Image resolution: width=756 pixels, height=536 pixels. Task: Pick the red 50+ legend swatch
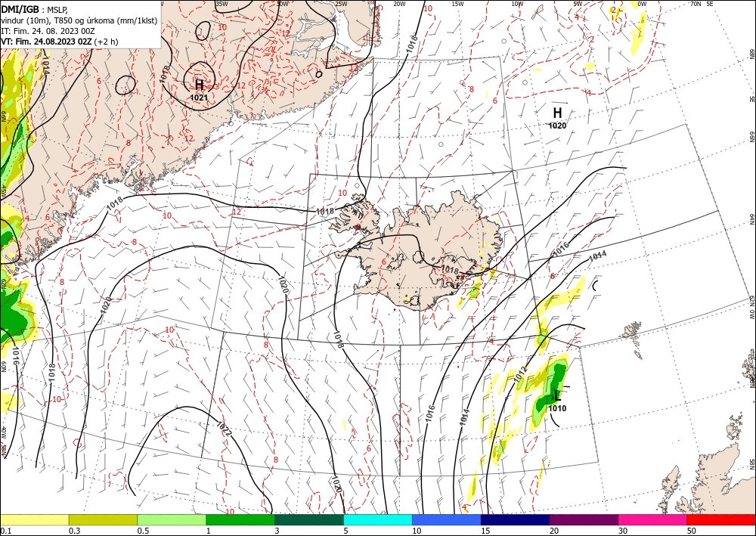[x=721, y=520]
